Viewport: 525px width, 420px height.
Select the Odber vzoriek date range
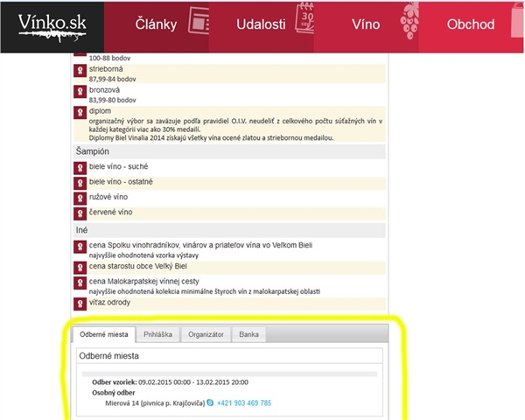pyautogui.click(x=193, y=382)
